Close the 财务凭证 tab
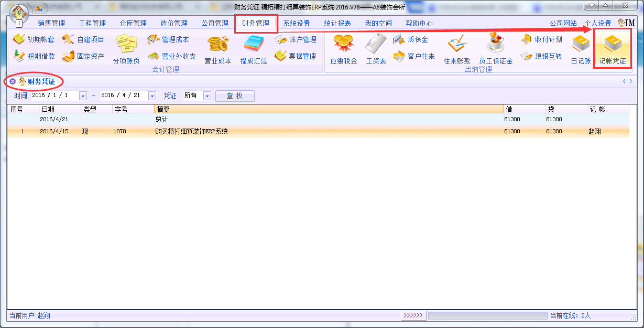644x328 pixels. click(13, 81)
